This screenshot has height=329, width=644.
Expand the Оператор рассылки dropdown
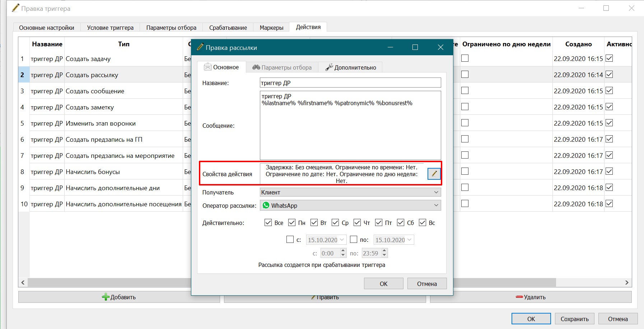click(350, 205)
